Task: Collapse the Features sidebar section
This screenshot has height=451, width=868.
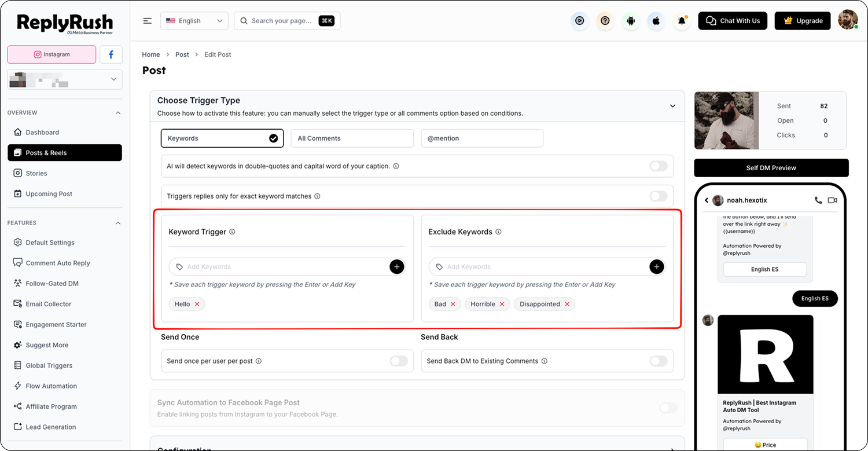Action: [118, 223]
